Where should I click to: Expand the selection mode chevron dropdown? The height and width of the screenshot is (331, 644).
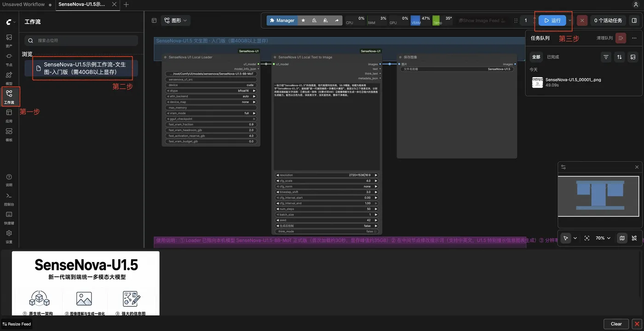tap(575, 238)
